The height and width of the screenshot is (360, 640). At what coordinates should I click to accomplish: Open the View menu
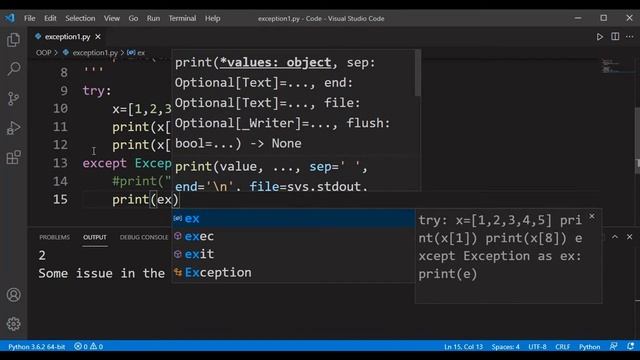coord(111,18)
